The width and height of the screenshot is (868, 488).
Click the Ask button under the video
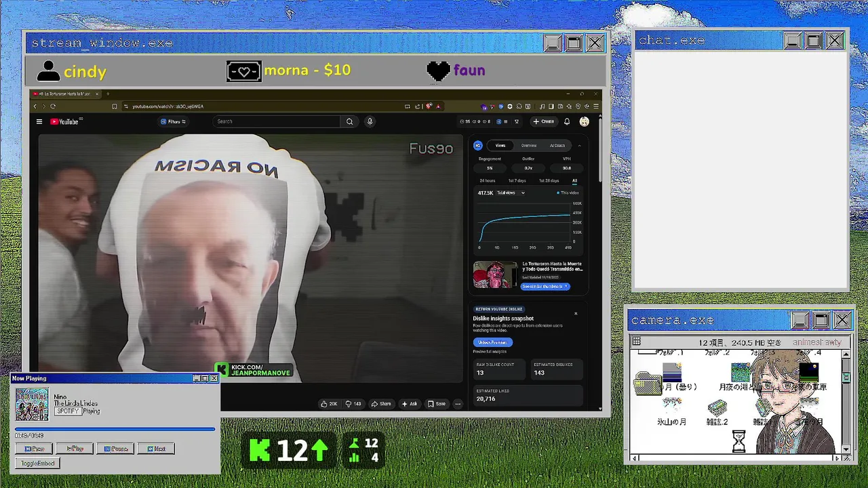pyautogui.click(x=409, y=403)
